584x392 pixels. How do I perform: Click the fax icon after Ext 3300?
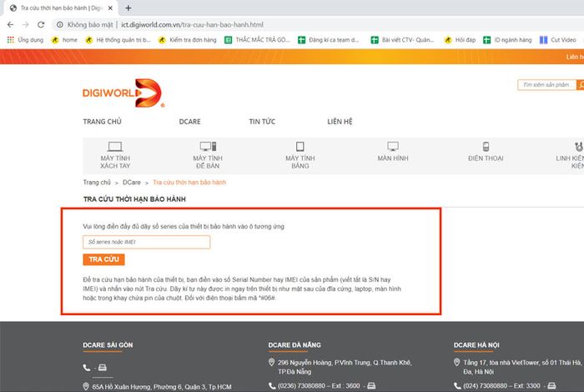[x=551, y=385]
